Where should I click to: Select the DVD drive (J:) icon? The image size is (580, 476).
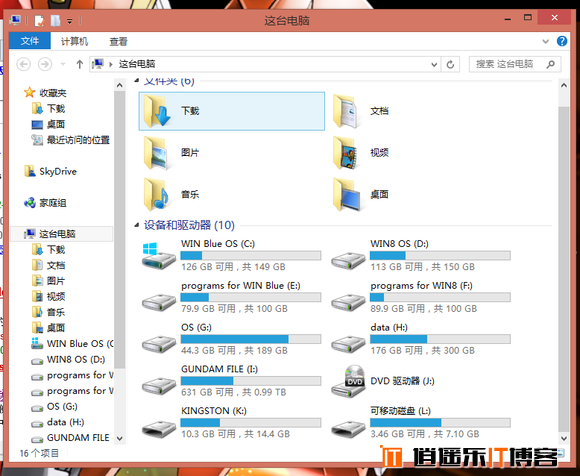click(x=348, y=381)
